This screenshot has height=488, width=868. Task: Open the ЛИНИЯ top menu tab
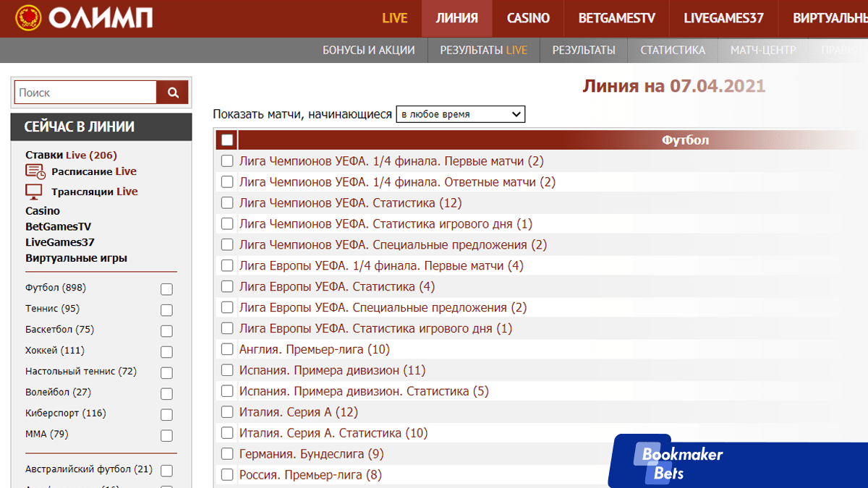pyautogui.click(x=457, y=18)
